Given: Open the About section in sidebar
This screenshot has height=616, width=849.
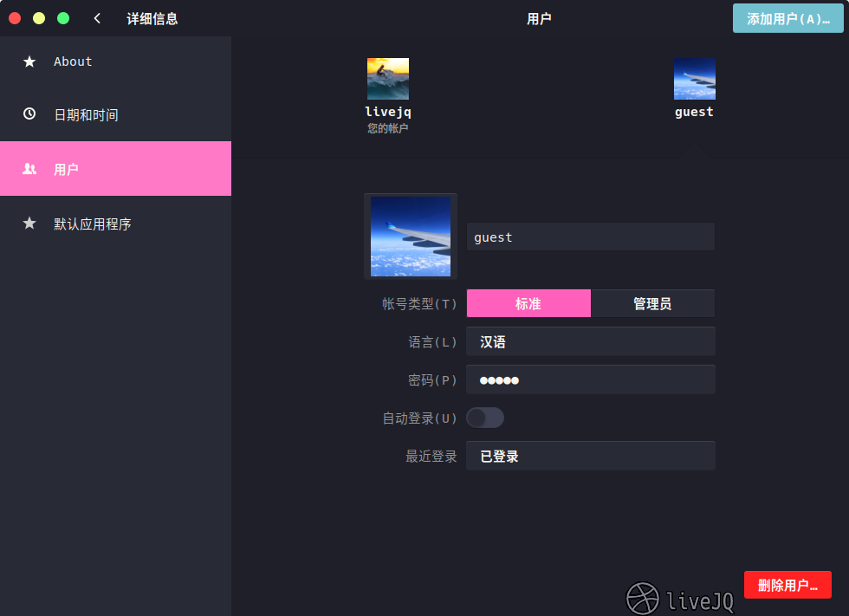Looking at the screenshot, I should click(x=73, y=62).
